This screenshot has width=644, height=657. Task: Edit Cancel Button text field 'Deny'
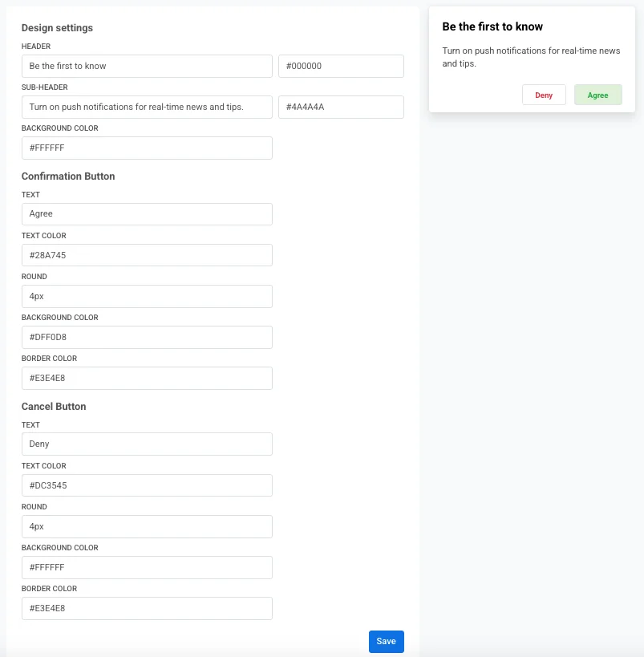tap(147, 444)
